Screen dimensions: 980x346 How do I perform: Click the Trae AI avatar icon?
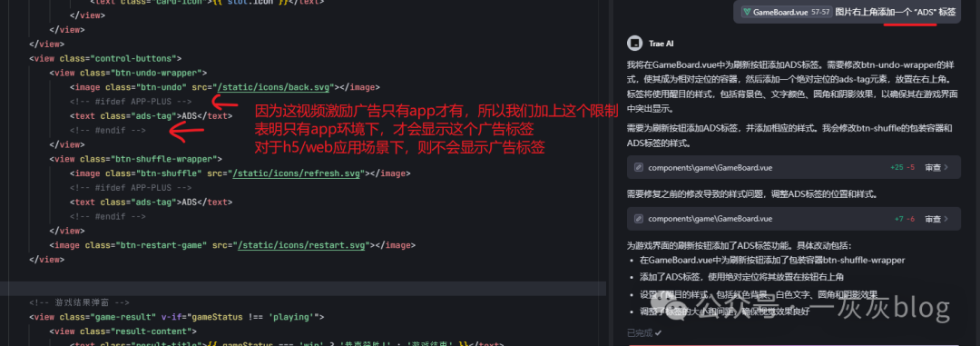point(633,44)
